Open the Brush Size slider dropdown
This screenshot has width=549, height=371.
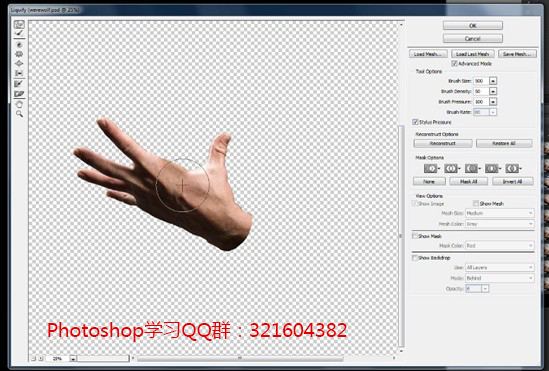click(x=493, y=81)
